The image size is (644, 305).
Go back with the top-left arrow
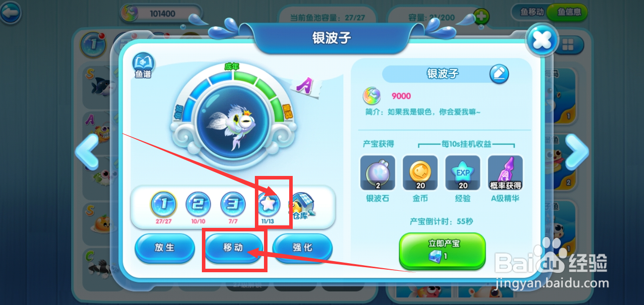coord(10,12)
